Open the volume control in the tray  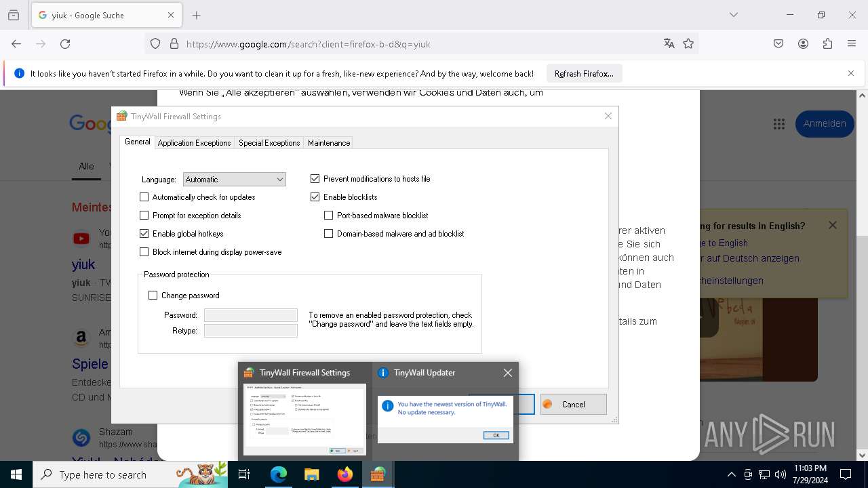780,474
